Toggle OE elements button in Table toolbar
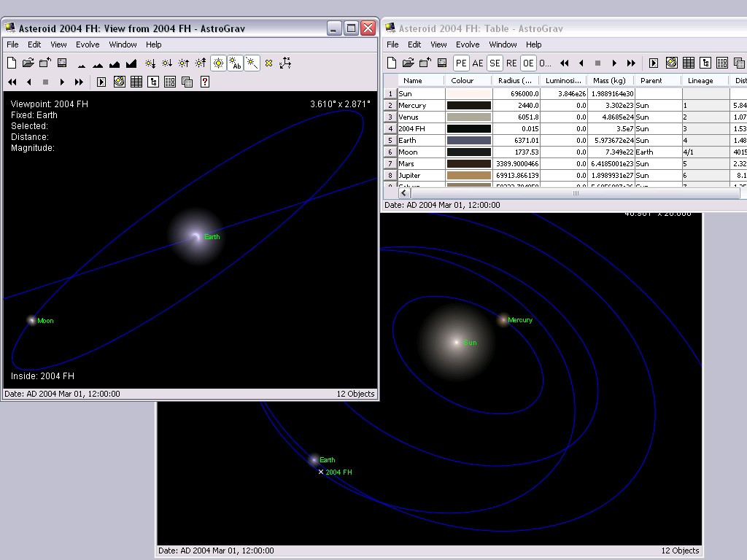This screenshot has width=747, height=560. pos(528,63)
